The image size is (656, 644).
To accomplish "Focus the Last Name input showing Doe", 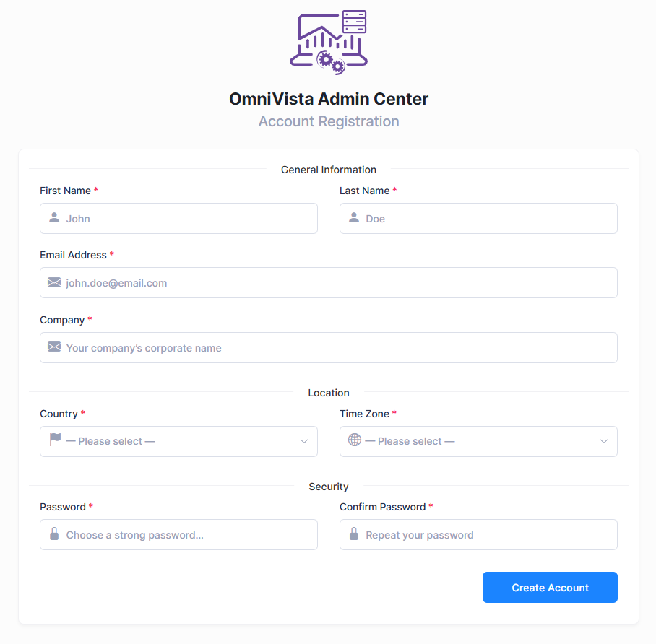I will coord(478,219).
